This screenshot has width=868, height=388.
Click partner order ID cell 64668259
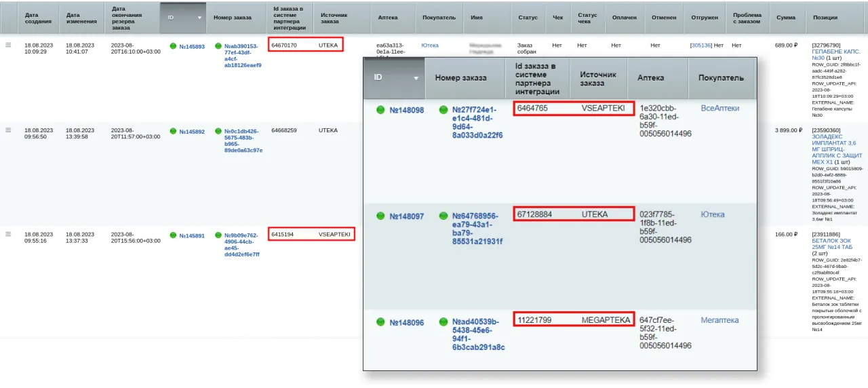(x=284, y=130)
